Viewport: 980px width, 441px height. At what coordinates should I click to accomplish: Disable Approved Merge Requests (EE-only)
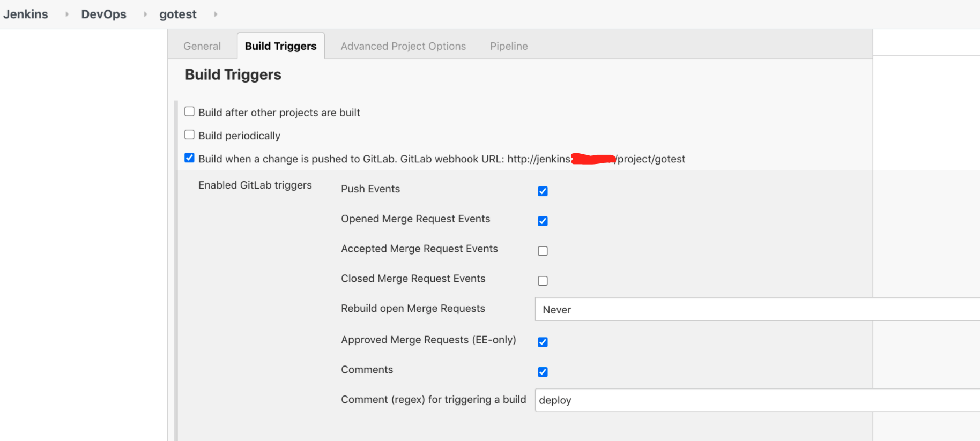[543, 342]
